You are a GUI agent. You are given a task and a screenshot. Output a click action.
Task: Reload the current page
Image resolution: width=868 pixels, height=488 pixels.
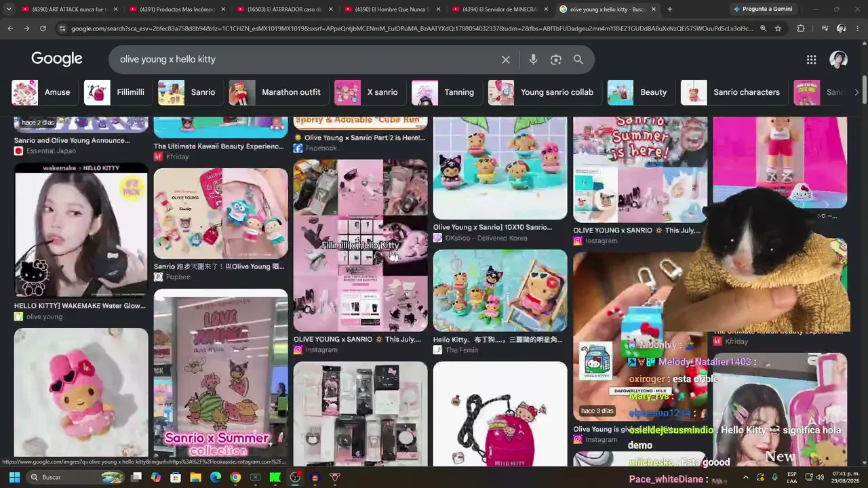[43, 28]
